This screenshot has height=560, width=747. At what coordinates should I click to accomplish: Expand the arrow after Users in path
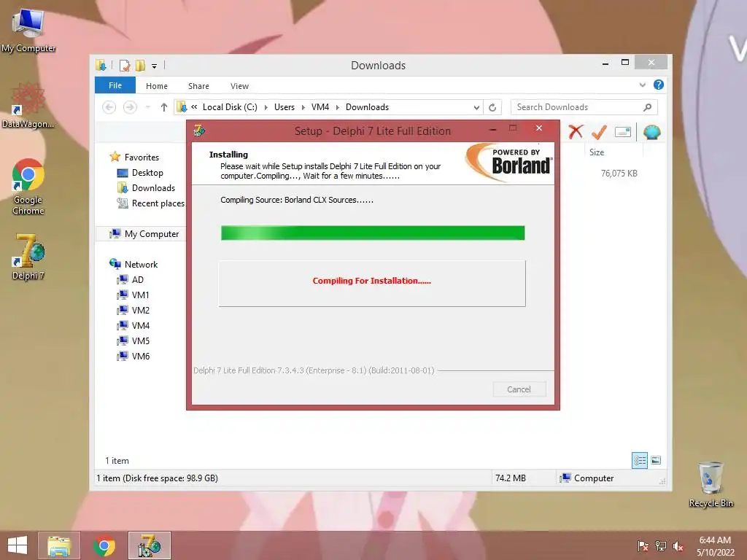tap(303, 108)
